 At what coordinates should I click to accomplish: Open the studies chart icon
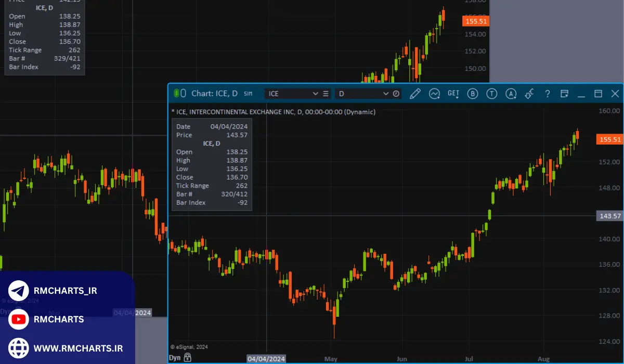tap(434, 94)
